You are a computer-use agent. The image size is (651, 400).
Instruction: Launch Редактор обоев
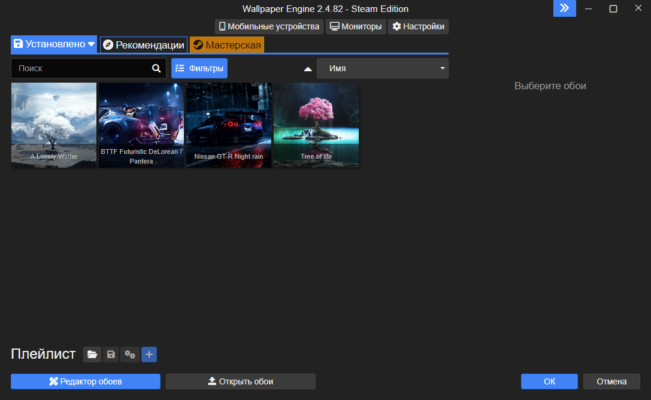point(86,381)
